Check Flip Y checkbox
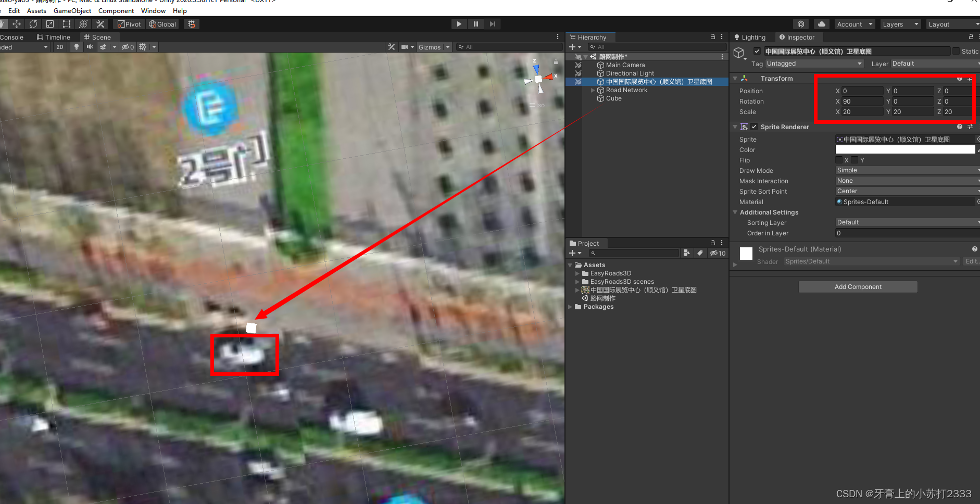Image resolution: width=980 pixels, height=504 pixels. coord(855,160)
